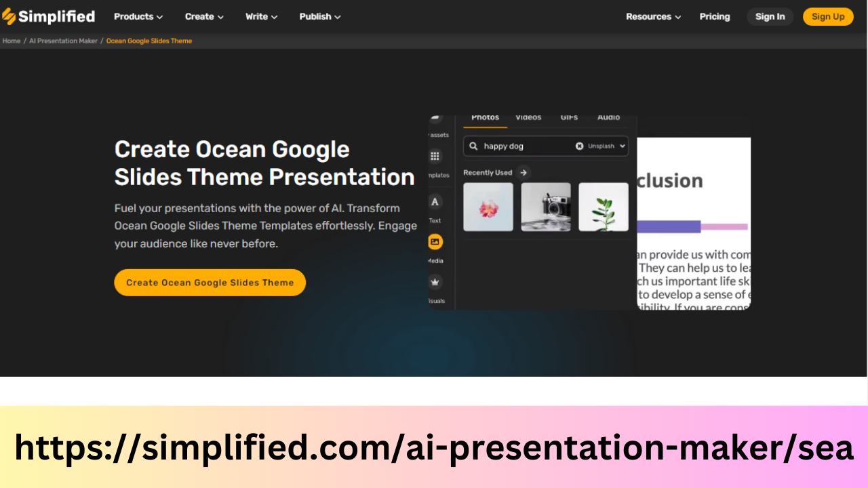Clear the happy dog search query

[x=580, y=146]
